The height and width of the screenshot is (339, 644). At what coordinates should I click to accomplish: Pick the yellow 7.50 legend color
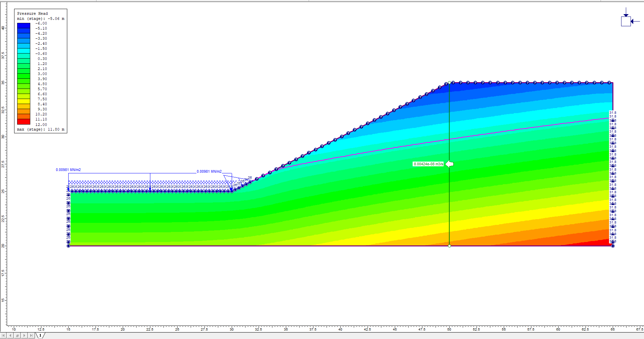click(x=24, y=101)
